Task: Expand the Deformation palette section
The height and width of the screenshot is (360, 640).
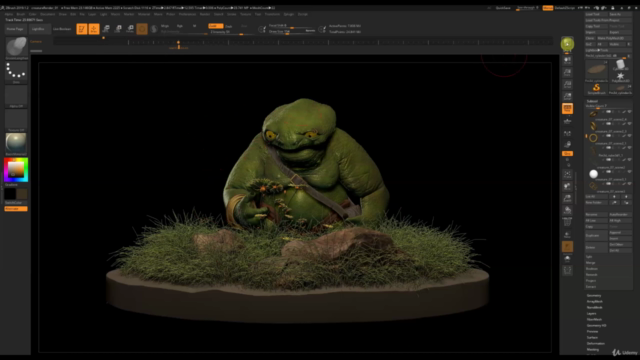Action: click(x=596, y=344)
